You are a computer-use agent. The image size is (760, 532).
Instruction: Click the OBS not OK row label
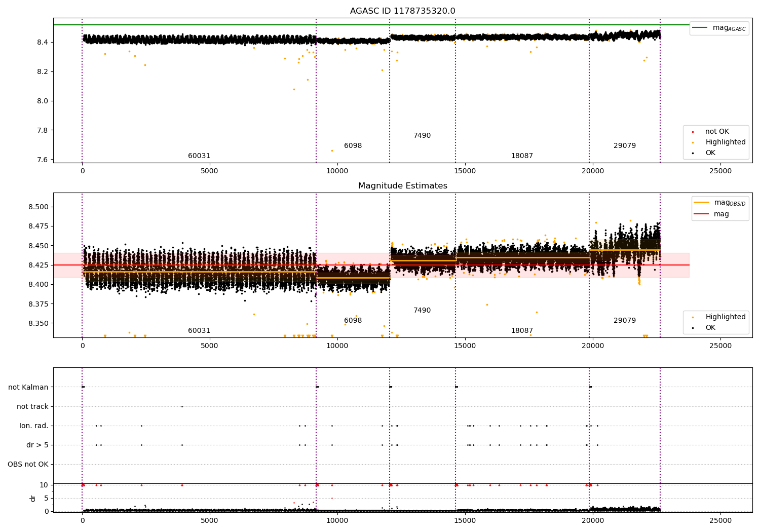point(28,465)
